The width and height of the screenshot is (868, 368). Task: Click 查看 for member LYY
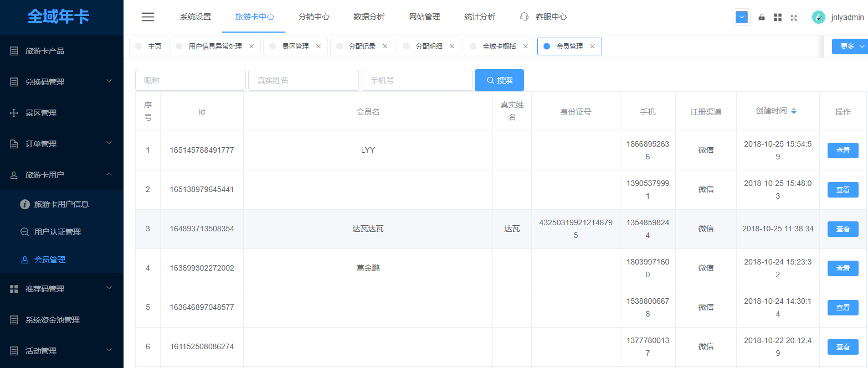tap(843, 151)
